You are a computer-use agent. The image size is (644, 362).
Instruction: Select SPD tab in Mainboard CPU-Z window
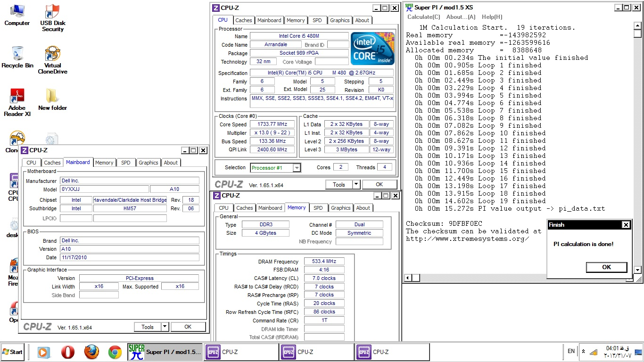point(126,163)
